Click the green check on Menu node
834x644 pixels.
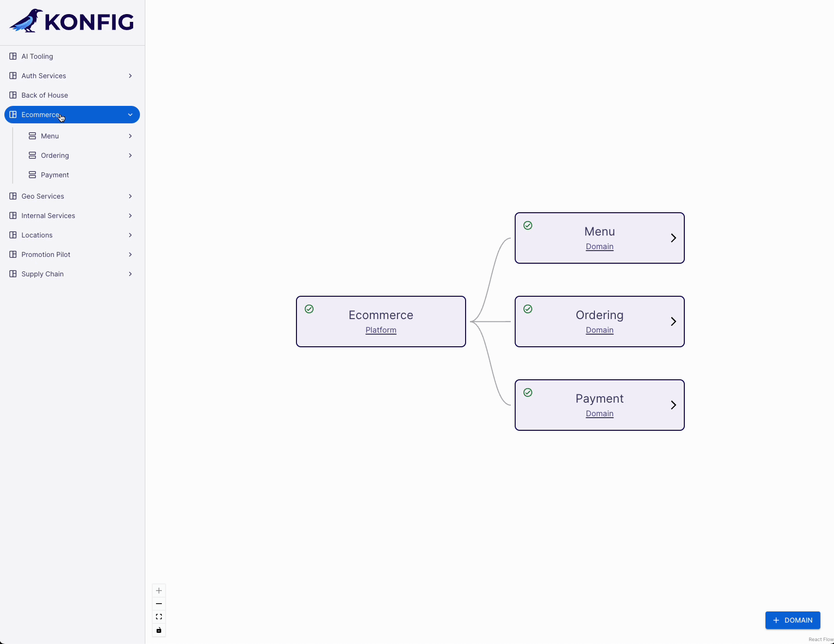[x=528, y=225]
